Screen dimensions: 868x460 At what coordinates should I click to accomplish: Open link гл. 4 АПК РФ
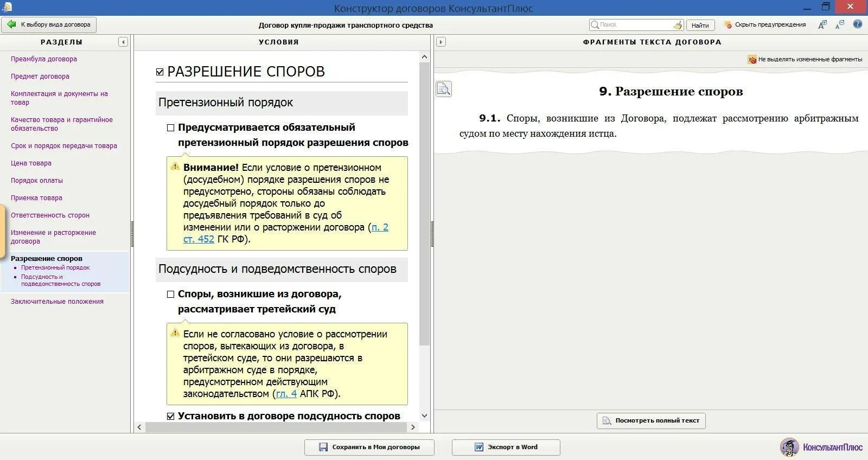click(286, 394)
